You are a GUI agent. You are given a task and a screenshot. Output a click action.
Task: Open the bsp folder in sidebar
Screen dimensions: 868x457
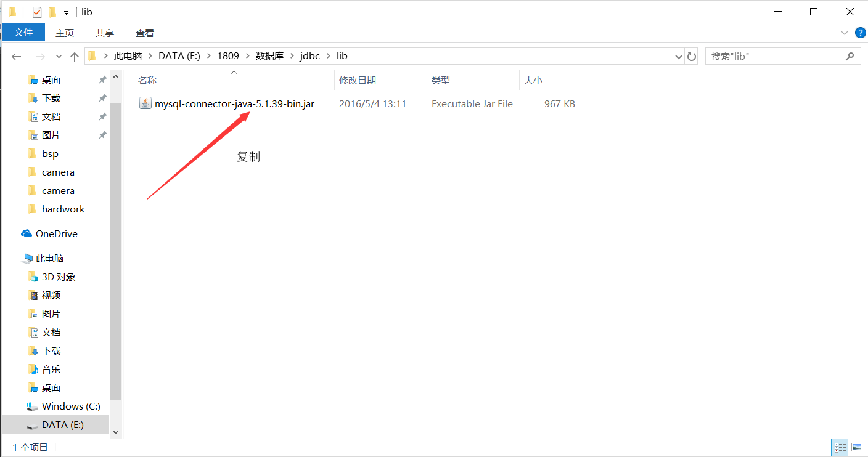point(50,154)
